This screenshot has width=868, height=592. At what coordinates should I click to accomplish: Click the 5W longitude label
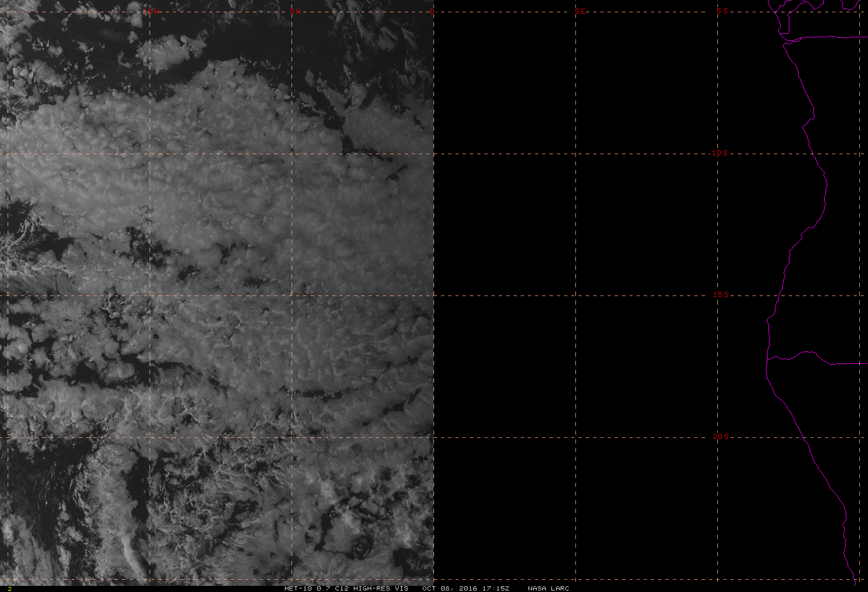tap(295, 11)
